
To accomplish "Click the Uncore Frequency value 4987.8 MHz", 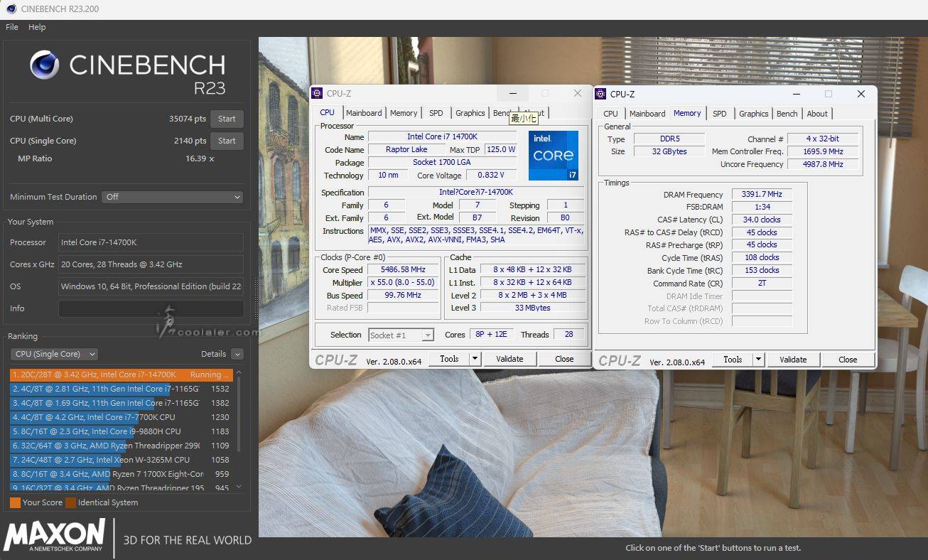I will [823, 164].
